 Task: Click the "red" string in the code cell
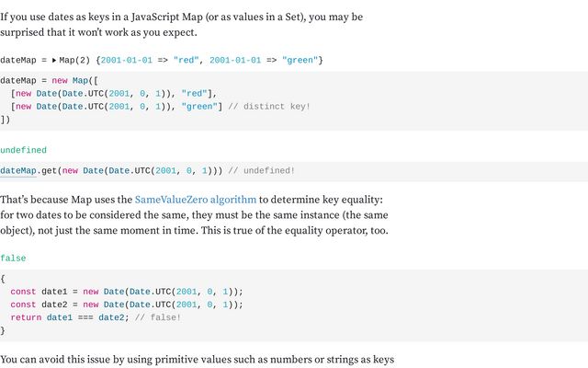pyautogui.click(x=194, y=94)
